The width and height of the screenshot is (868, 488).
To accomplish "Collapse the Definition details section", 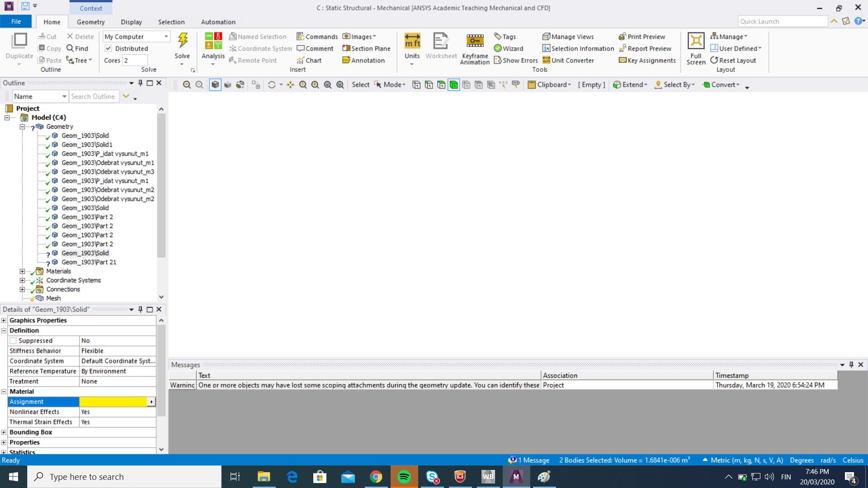I will point(4,330).
